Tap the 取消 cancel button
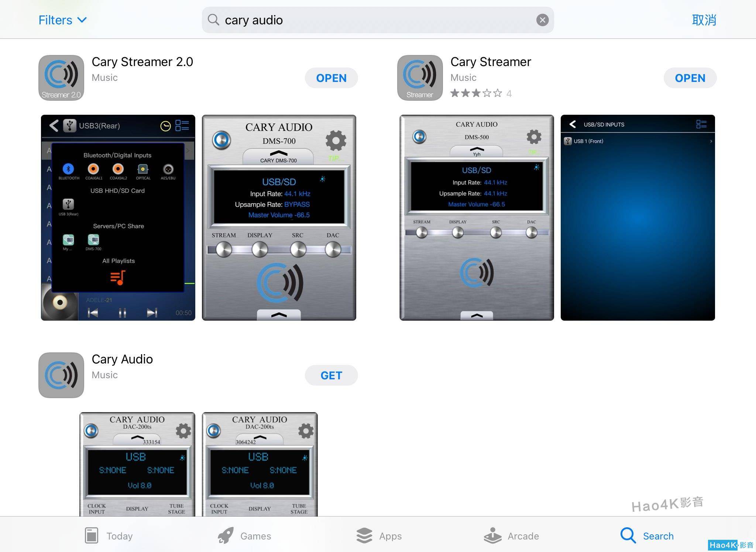Image resolution: width=756 pixels, height=552 pixels. click(x=704, y=20)
